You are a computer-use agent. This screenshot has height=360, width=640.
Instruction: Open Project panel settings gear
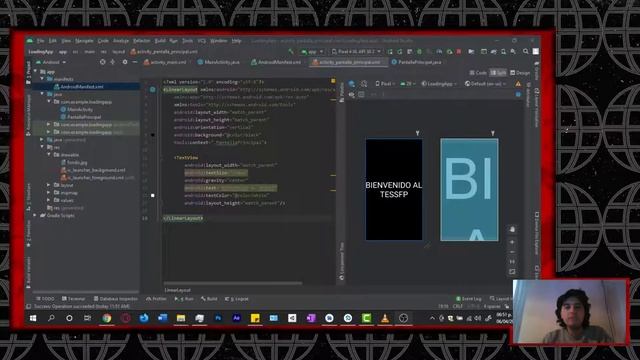[x=125, y=62]
